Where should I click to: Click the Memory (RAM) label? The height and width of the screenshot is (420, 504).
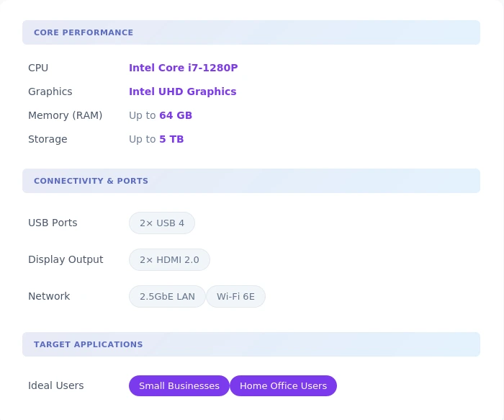66,115
